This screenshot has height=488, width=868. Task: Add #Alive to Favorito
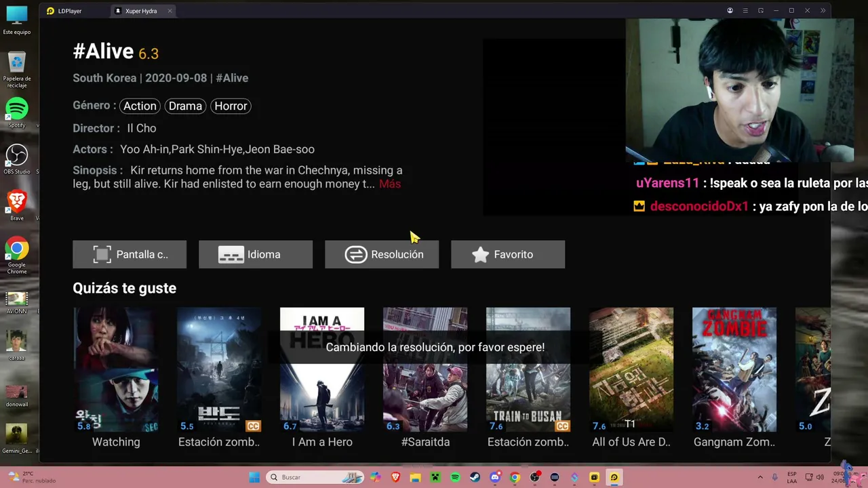click(x=508, y=254)
